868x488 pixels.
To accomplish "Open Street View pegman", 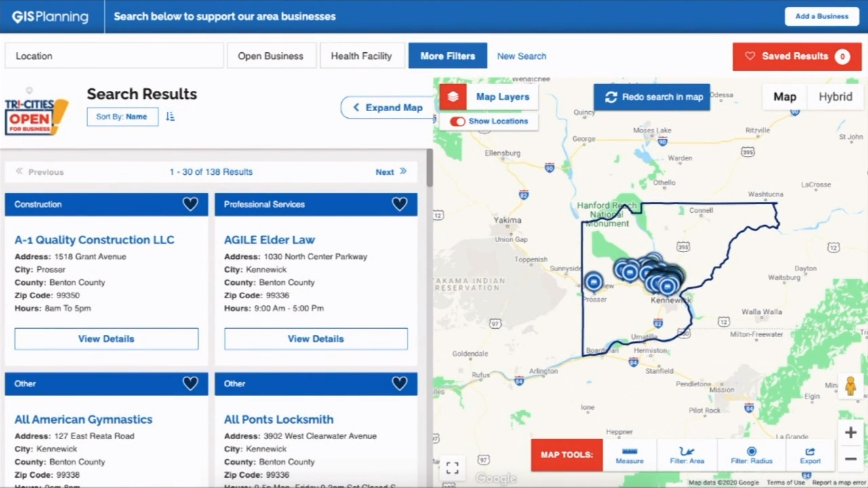I will coord(850,386).
